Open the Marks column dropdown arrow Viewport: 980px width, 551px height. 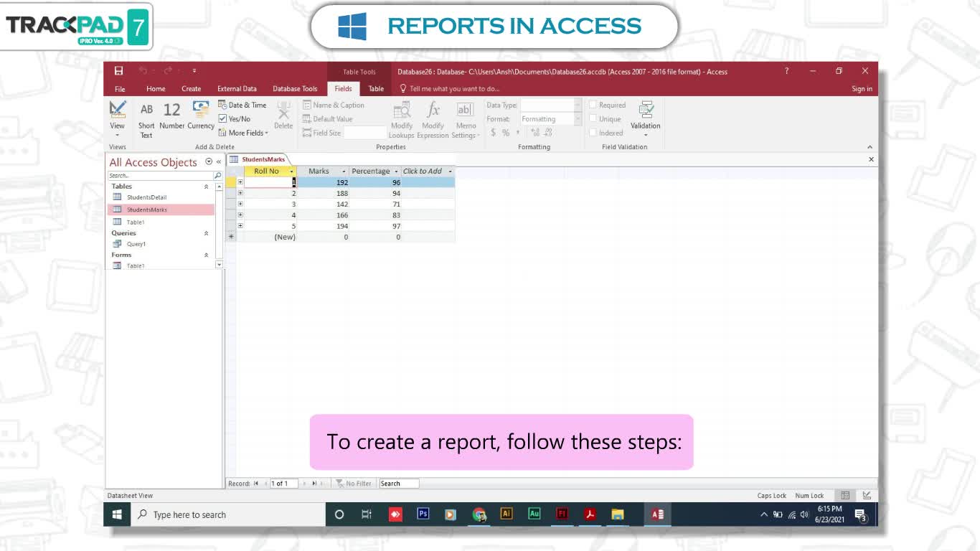tap(344, 171)
